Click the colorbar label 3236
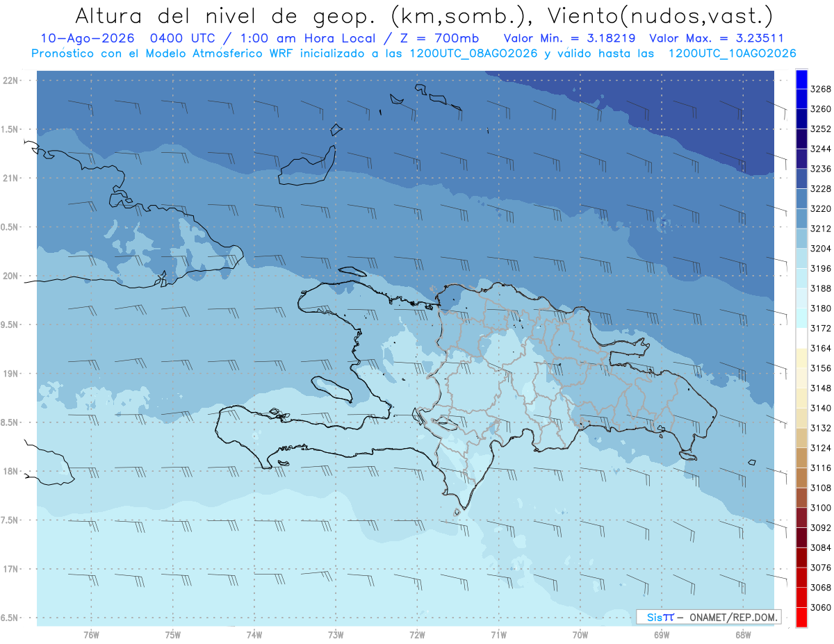 coord(820,169)
